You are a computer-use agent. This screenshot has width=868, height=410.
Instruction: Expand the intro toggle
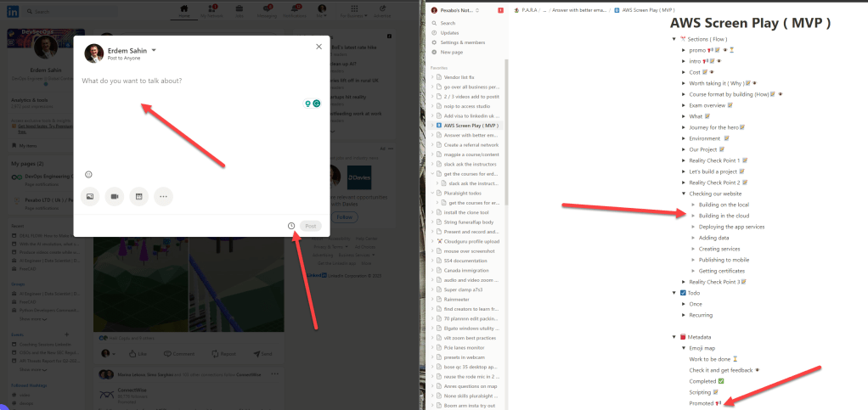684,61
